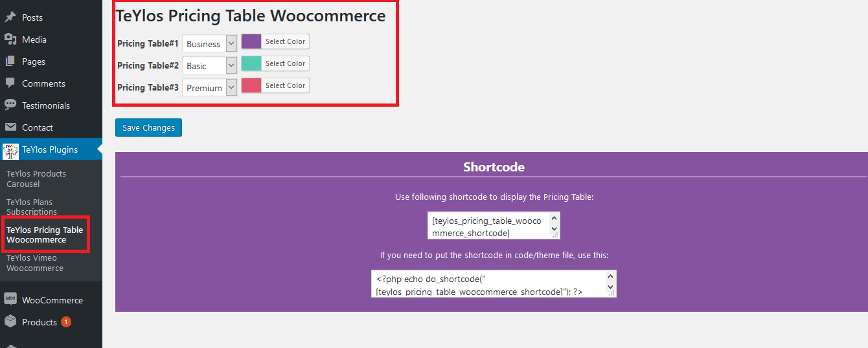Click the red color swatch for Table#3

(x=251, y=85)
